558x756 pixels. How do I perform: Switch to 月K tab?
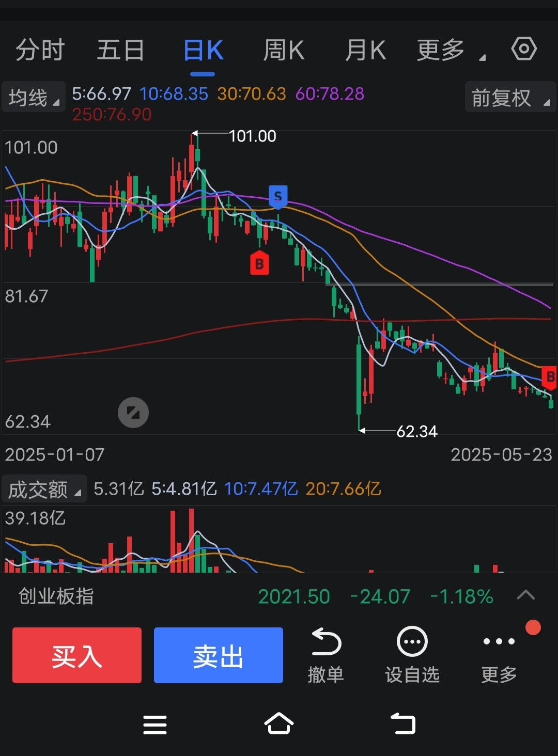click(x=365, y=51)
